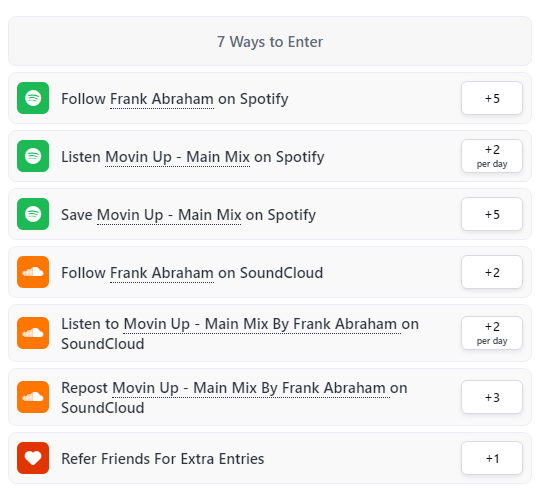Open the Movin Up - Main Mix link in Listen on Spotify
Image resolution: width=540 pixels, height=490 pixels.
[177, 157]
